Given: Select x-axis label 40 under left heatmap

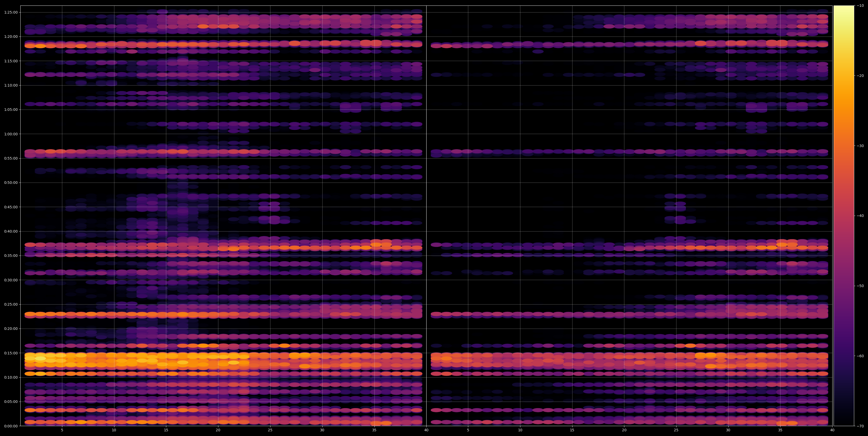Looking at the screenshot, I should tap(426, 430).
